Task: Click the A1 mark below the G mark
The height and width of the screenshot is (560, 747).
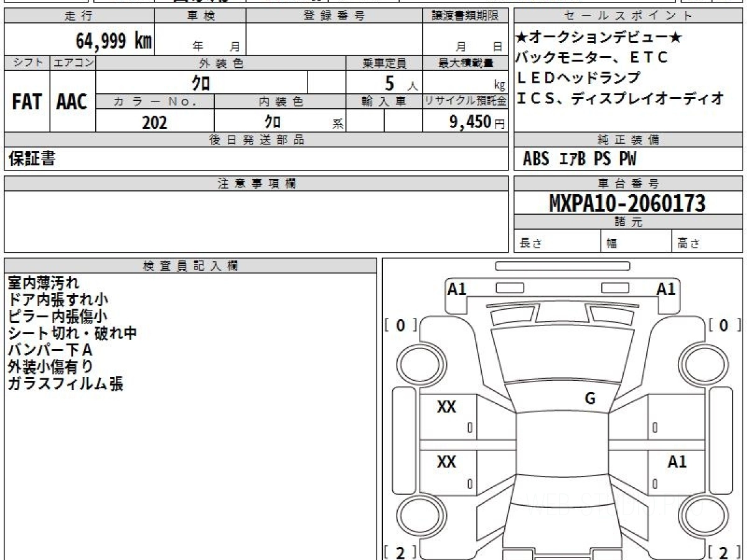Action: click(677, 462)
